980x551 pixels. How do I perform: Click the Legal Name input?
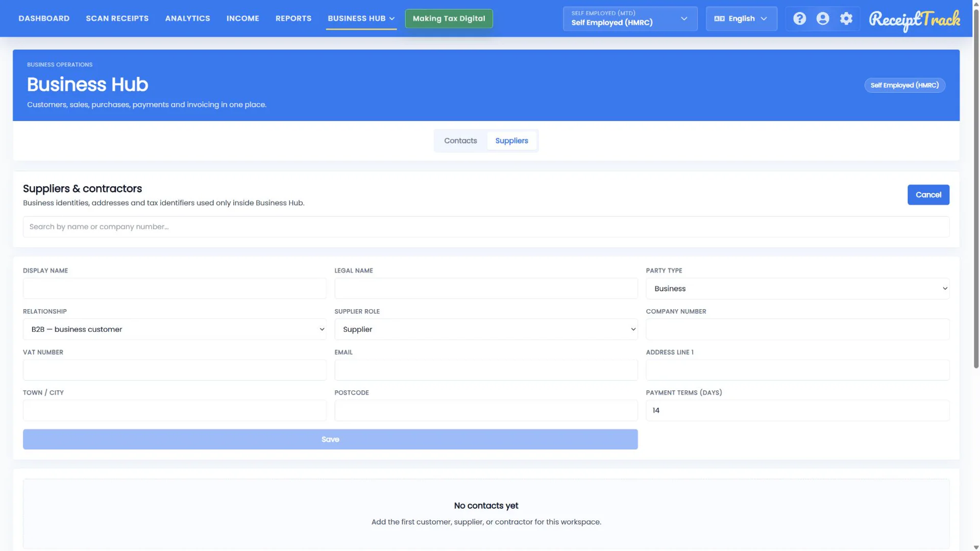click(486, 289)
